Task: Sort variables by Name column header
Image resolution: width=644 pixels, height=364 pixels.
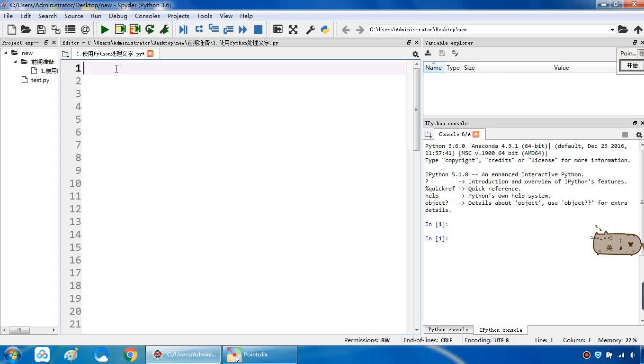Action: coord(433,67)
